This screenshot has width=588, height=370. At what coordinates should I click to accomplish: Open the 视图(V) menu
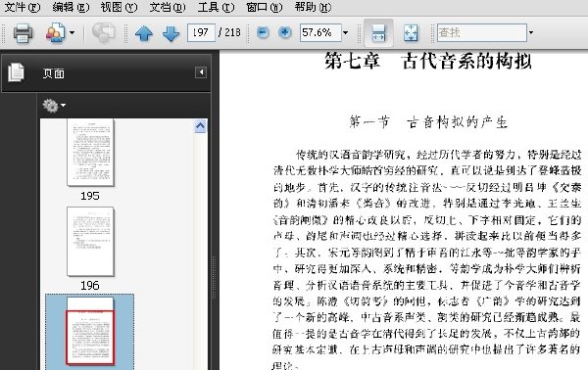[120, 7]
